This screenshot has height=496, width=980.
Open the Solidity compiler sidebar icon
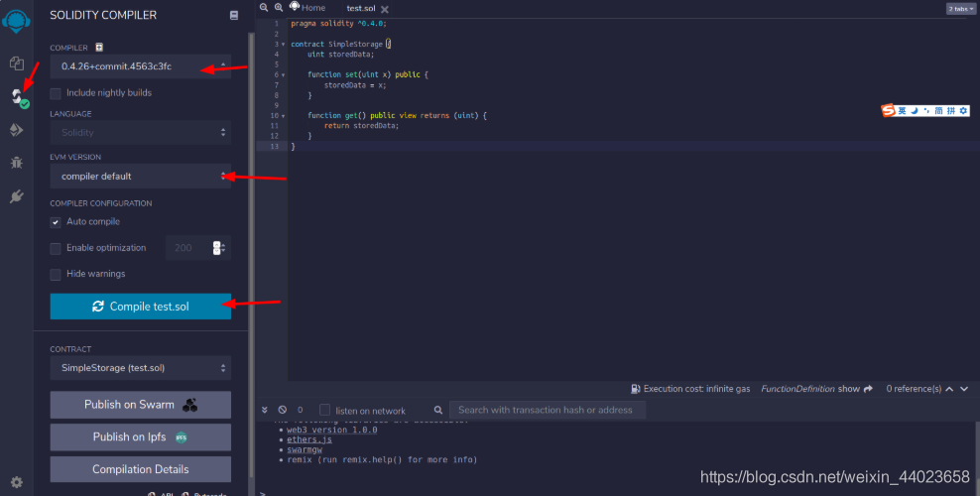(x=18, y=97)
